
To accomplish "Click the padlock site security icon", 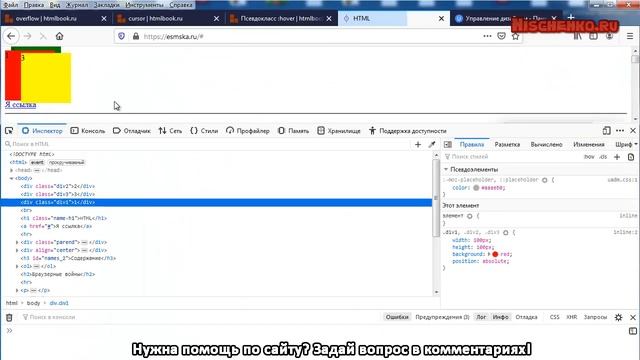I will point(136,36).
